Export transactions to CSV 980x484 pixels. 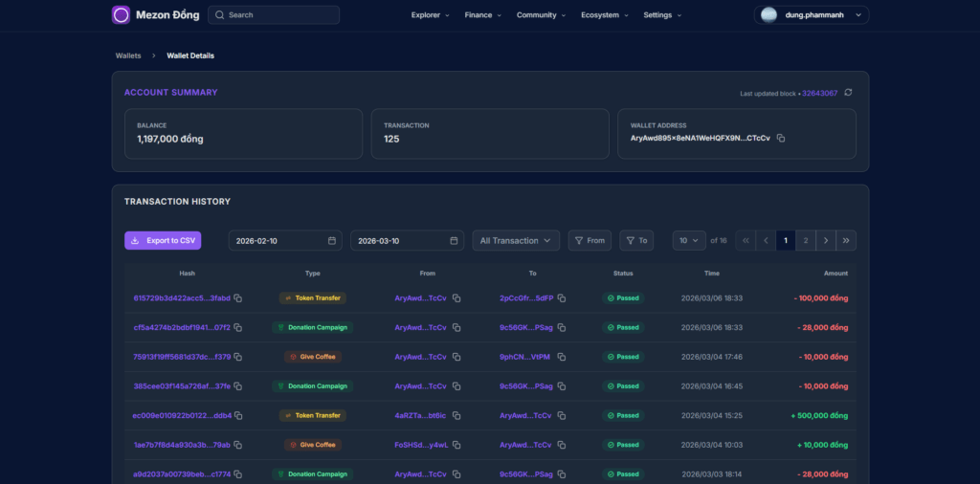(x=163, y=241)
